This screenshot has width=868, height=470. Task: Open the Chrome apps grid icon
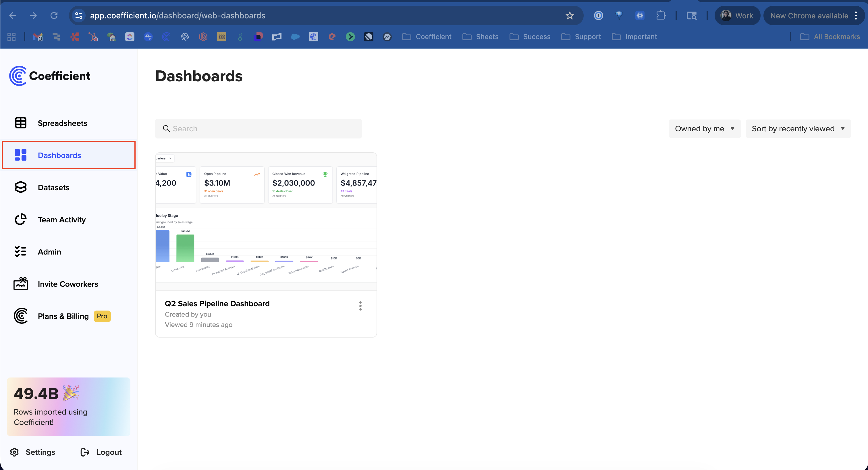[x=11, y=37]
